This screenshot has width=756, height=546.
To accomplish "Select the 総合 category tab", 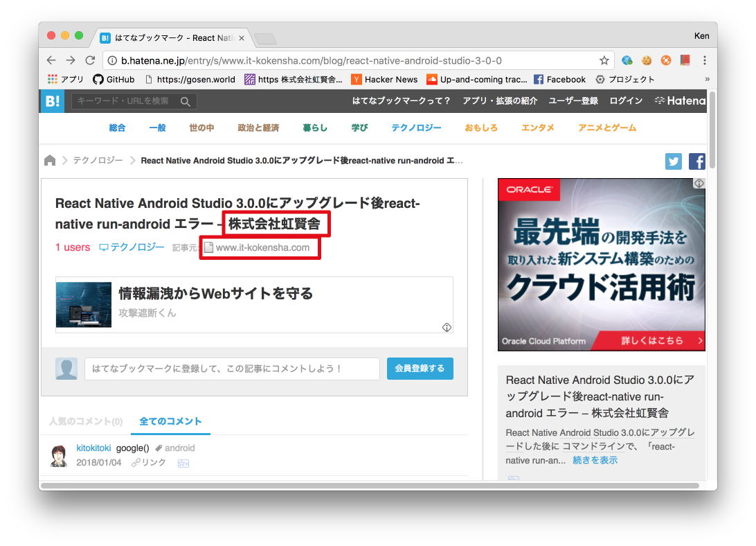I will [117, 127].
